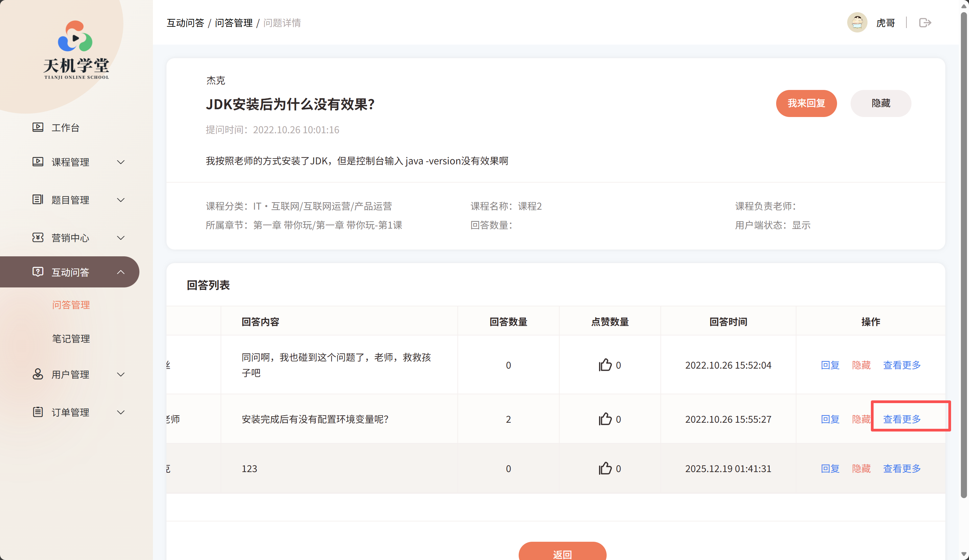Screen dimensions: 969x560
Task: Go to the 问答管理 breadcrumb link
Action: point(233,23)
